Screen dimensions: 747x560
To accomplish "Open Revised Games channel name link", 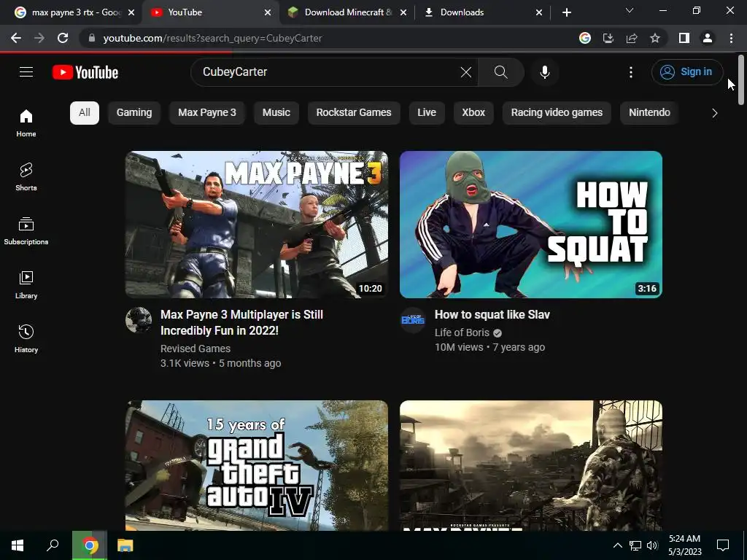I will [196, 349].
